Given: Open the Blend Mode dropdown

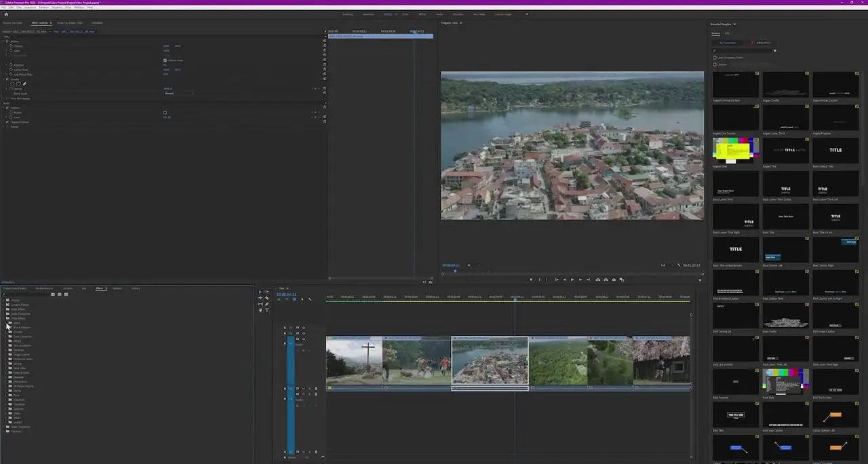Looking at the screenshot, I should (x=178, y=94).
